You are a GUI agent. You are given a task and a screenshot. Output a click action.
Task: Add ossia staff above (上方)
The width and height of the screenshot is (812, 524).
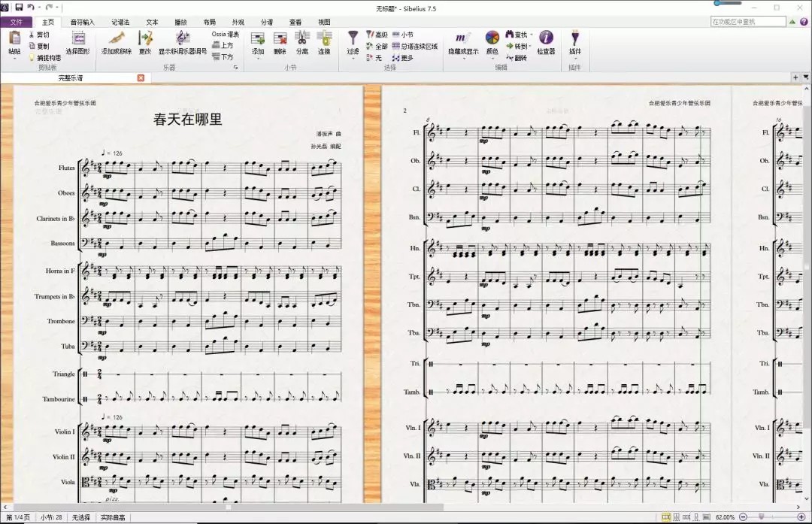pyautogui.click(x=223, y=46)
